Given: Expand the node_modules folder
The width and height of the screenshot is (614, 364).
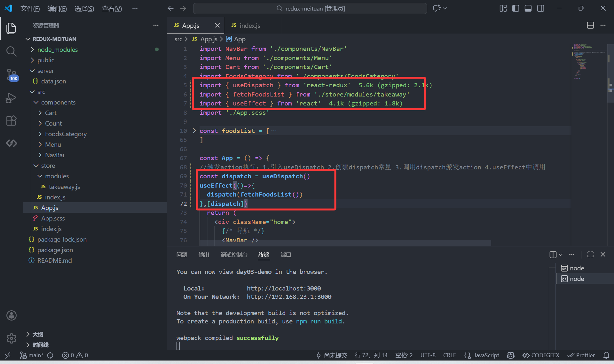Looking at the screenshot, I should tap(57, 50).
